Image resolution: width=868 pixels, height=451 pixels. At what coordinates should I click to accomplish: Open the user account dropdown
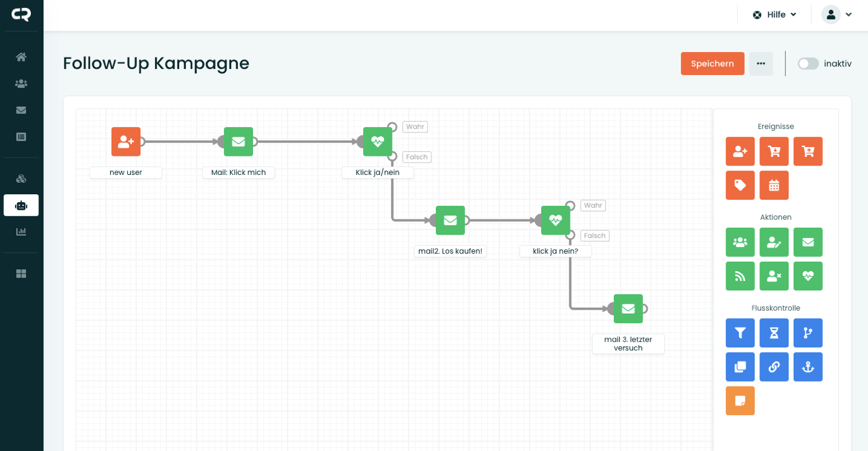pos(837,15)
